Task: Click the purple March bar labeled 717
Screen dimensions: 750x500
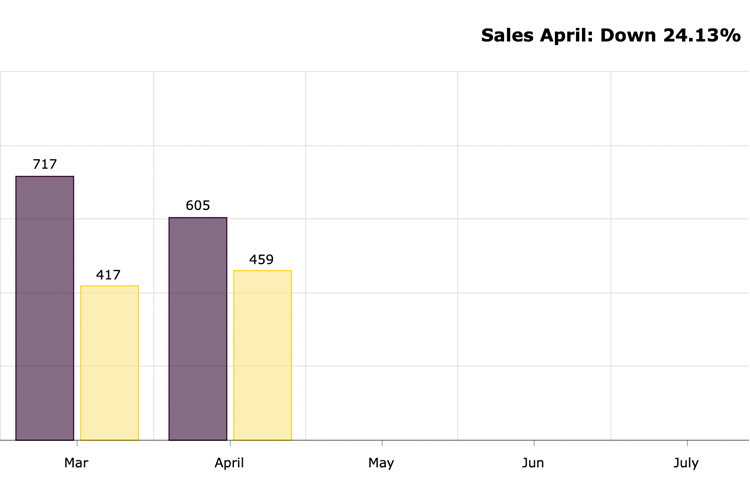Action: tap(45, 308)
